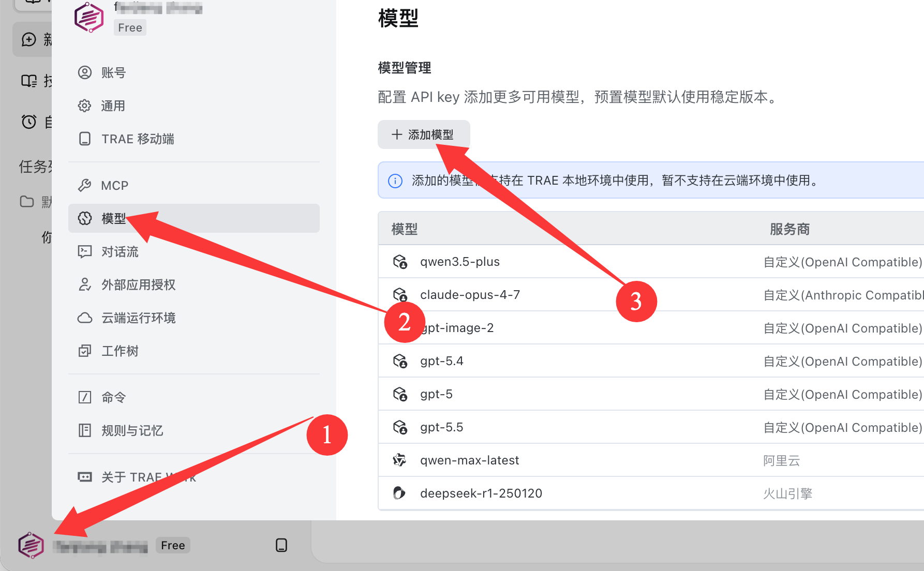Go to 外部应用授权 settings
This screenshot has height=571, width=924.
click(x=194, y=285)
